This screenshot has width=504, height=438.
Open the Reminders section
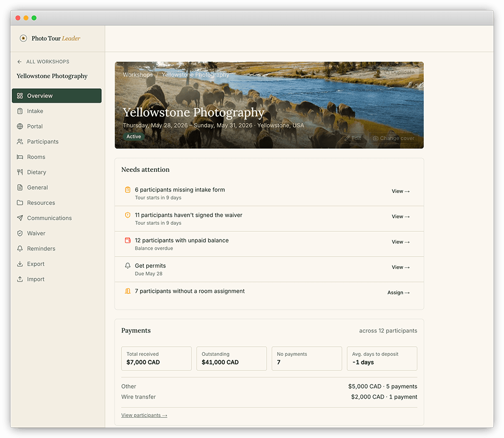click(56, 248)
